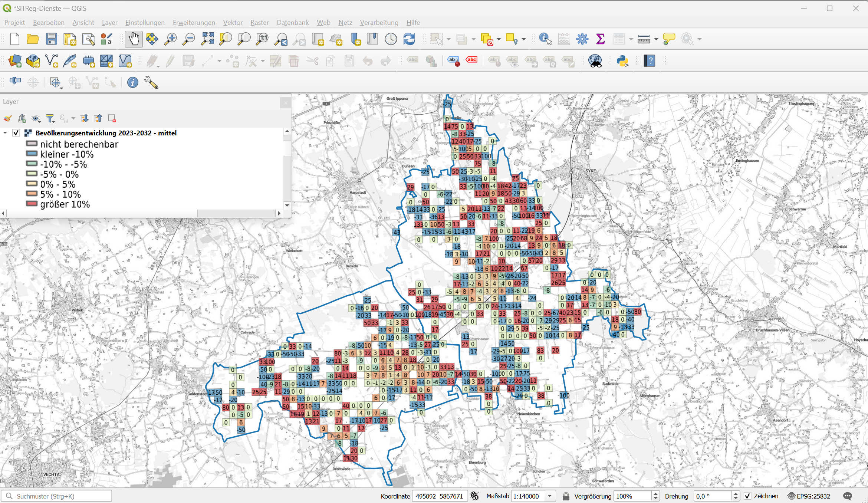Click the 'kleiner -10%' legend swatch
Viewport: 868px width, 503px height.
tap(32, 154)
